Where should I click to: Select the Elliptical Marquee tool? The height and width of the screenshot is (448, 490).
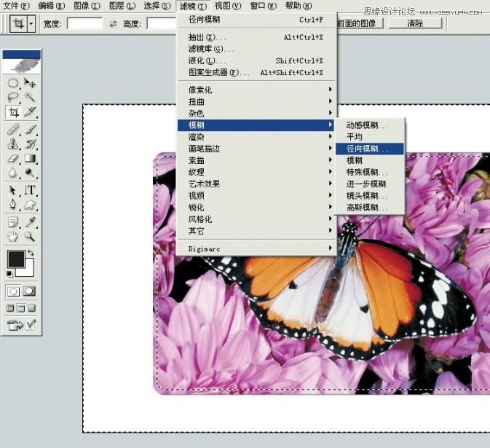tap(13, 83)
